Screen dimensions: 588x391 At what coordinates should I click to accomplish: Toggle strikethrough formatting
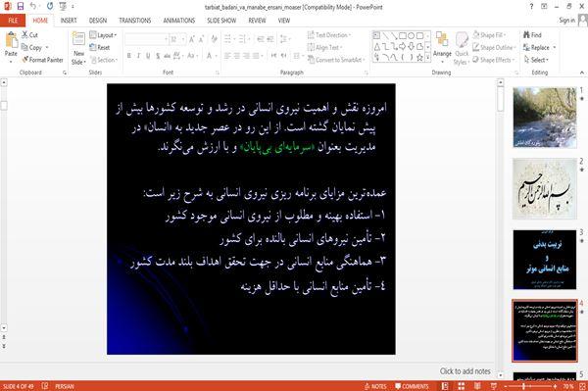168,56
